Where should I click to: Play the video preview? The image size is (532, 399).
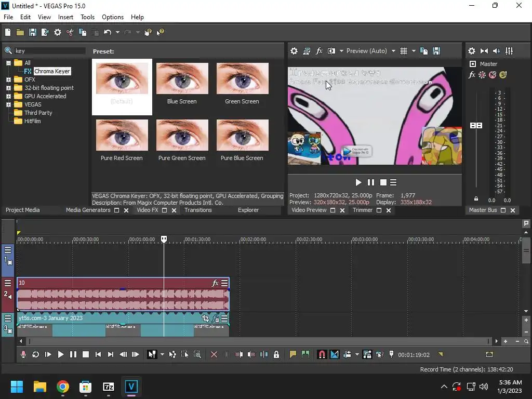pyautogui.click(x=358, y=182)
